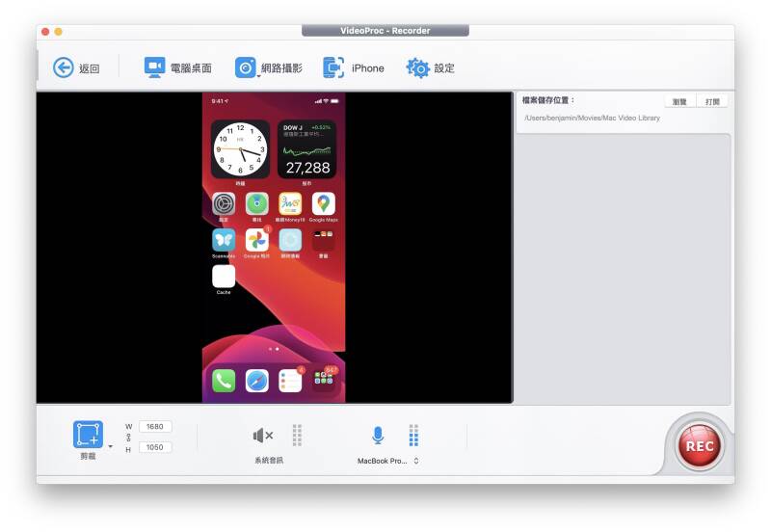This screenshot has width=771, height=532.
Task: Click the 返回 text label
Action: (89, 68)
